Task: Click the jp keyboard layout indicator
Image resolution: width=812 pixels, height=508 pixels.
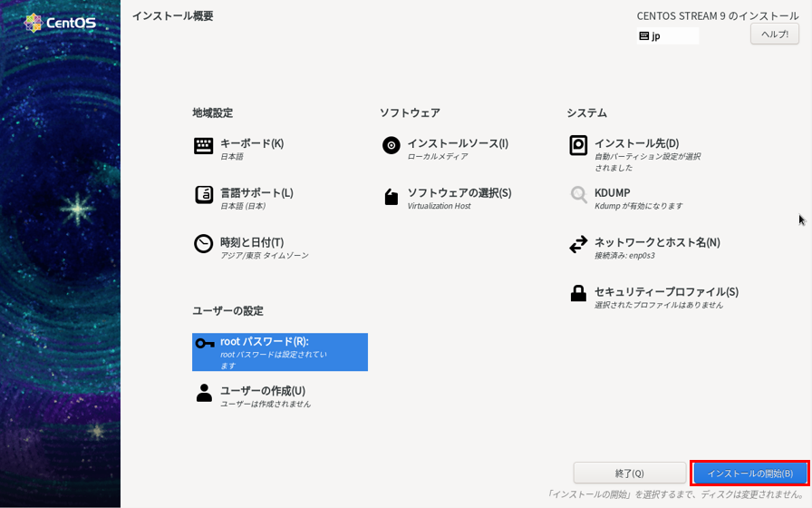Action: click(x=668, y=35)
